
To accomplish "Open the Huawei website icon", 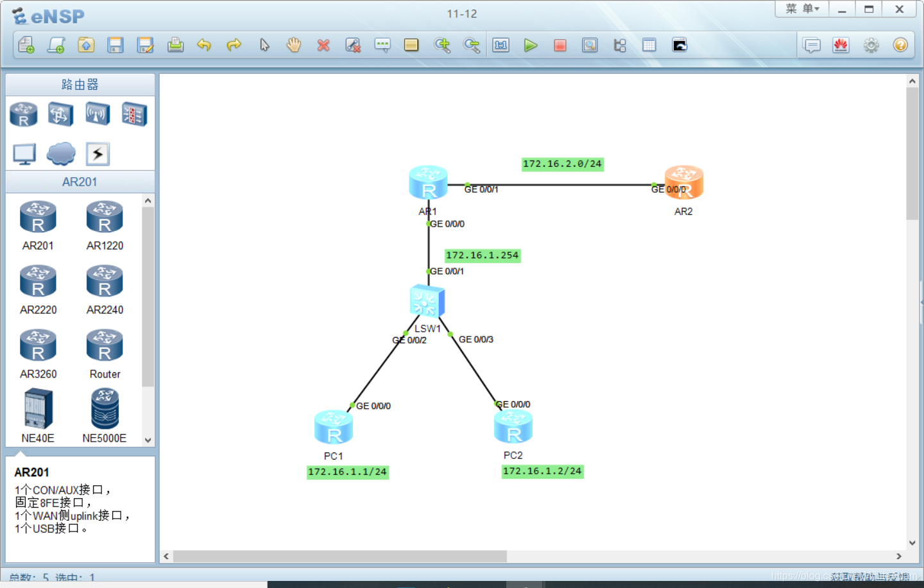I will 841,45.
